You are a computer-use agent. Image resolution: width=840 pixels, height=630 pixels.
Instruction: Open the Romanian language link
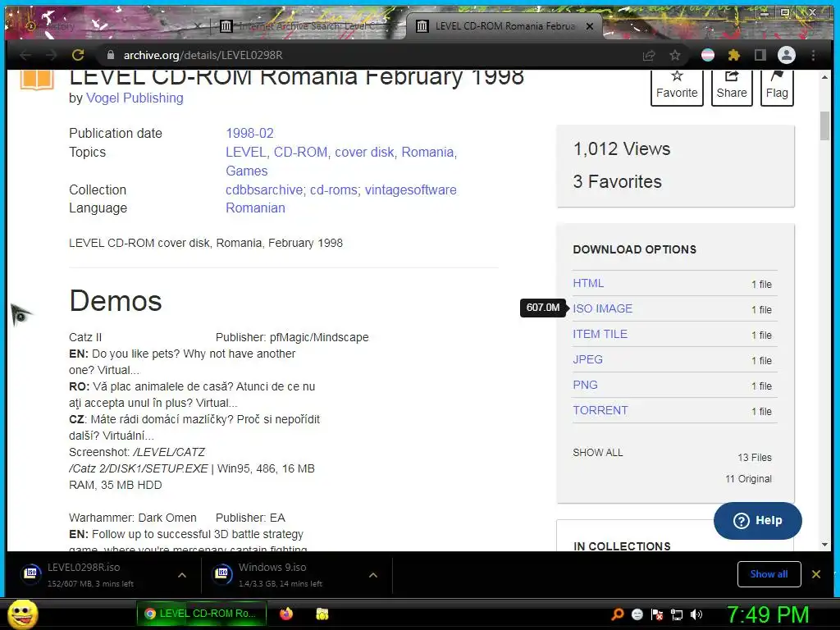[x=255, y=208]
